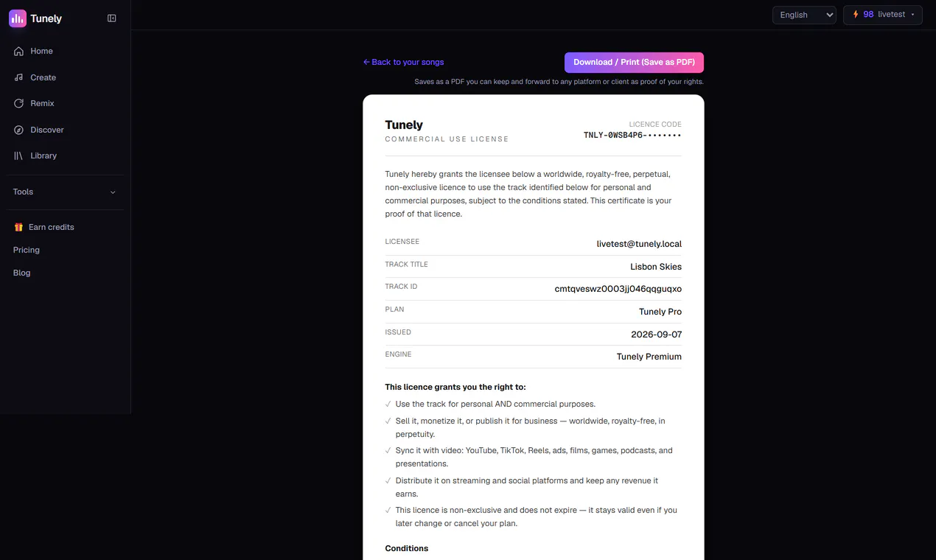Click the Tunely logo icon
Screen dimensions: 936x560
[18, 18]
